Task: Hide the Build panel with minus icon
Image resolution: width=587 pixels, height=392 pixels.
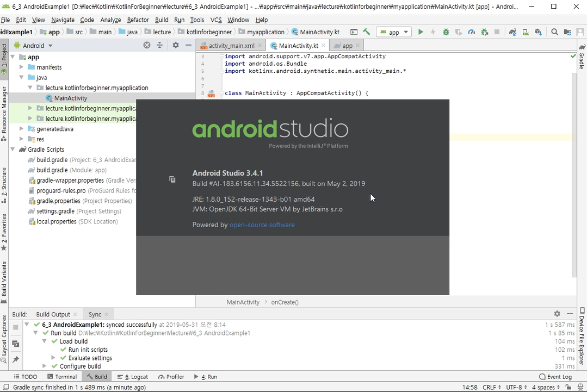Action: coord(570,314)
